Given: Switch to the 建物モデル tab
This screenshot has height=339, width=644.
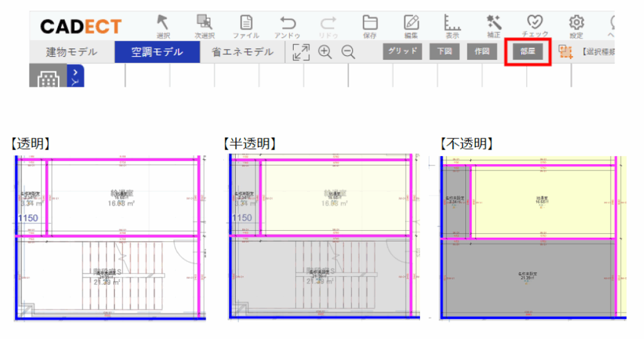Looking at the screenshot, I should point(72,52).
